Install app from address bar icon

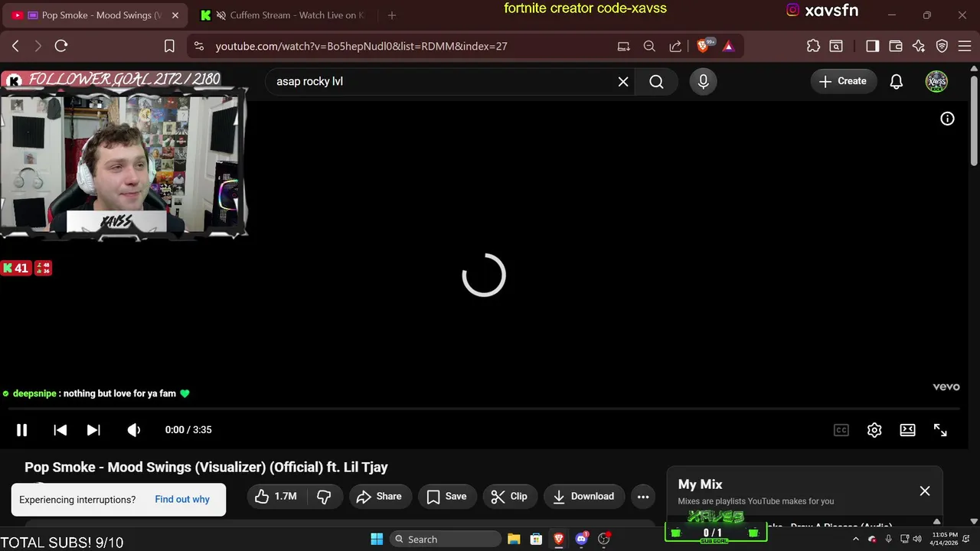pyautogui.click(x=624, y=46)
